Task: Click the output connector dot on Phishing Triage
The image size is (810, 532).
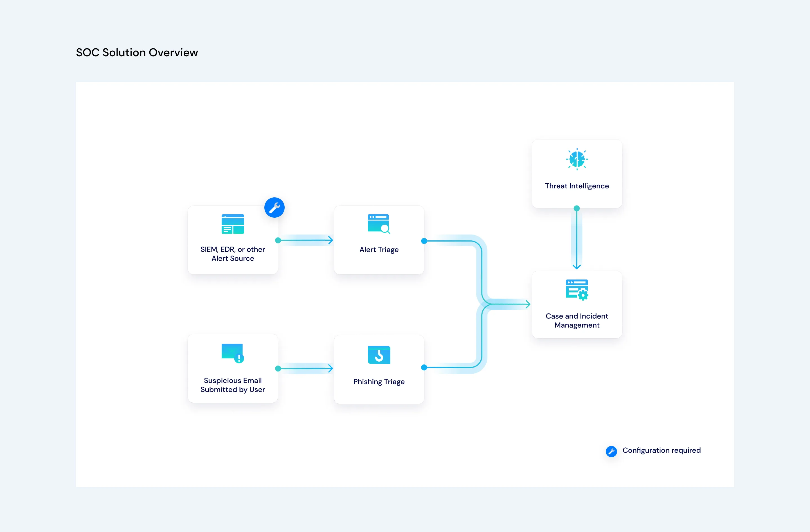Action: pyautogui.click(x=424, y=367)
